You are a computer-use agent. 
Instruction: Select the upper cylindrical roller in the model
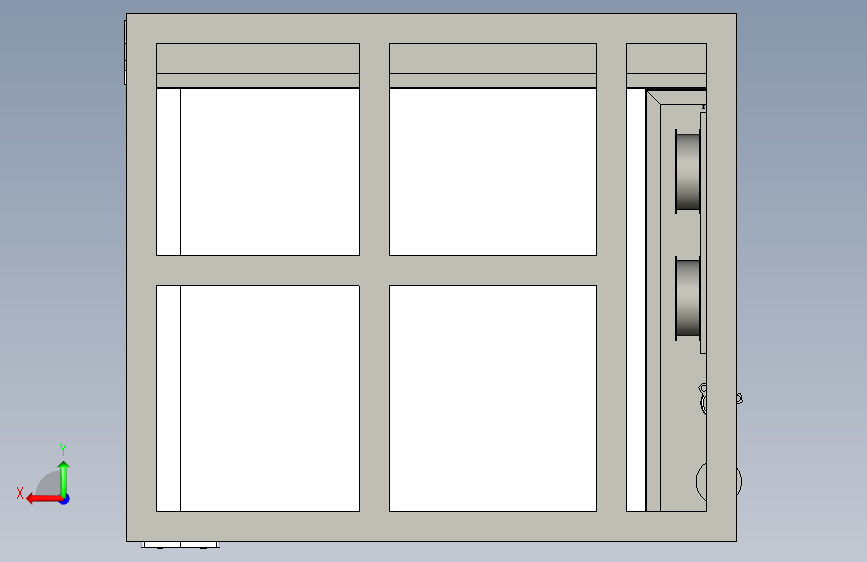click(x=688, y=171)
